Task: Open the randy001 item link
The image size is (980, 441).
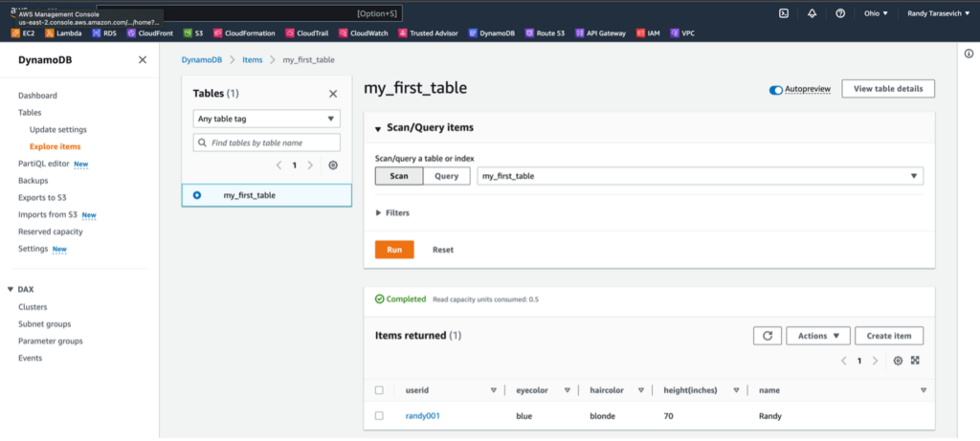Action: [x=422, y=415]
